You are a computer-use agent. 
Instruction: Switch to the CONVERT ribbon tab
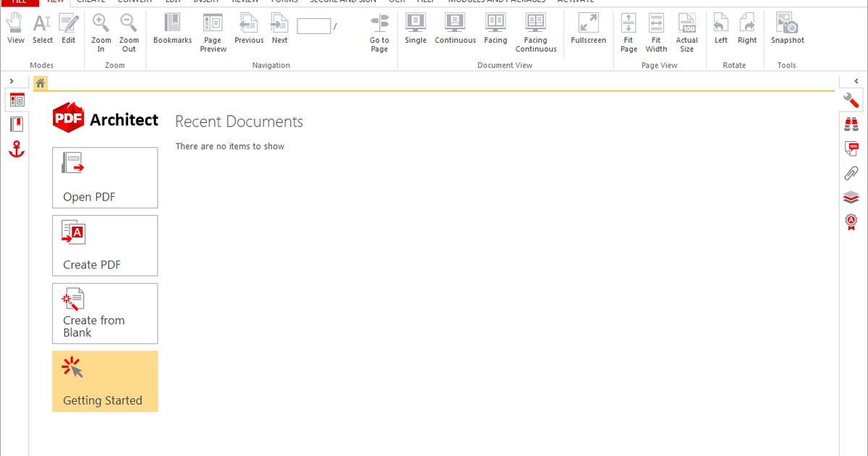point(135,1)
